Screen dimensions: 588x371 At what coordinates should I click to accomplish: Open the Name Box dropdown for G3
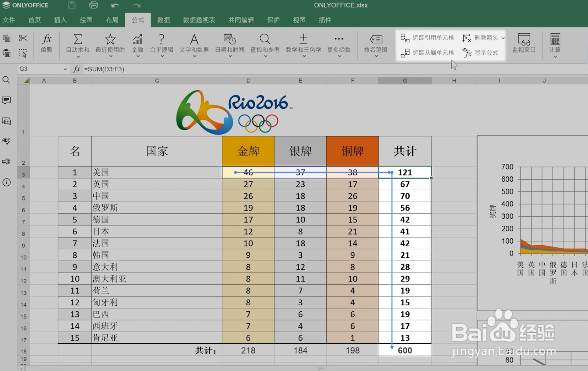65,69
